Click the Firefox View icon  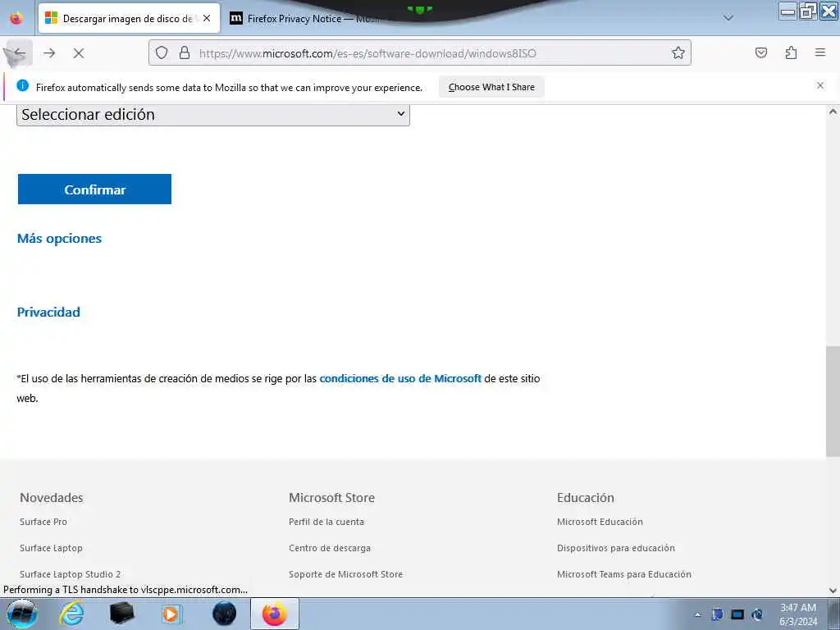tap(16, 18)
